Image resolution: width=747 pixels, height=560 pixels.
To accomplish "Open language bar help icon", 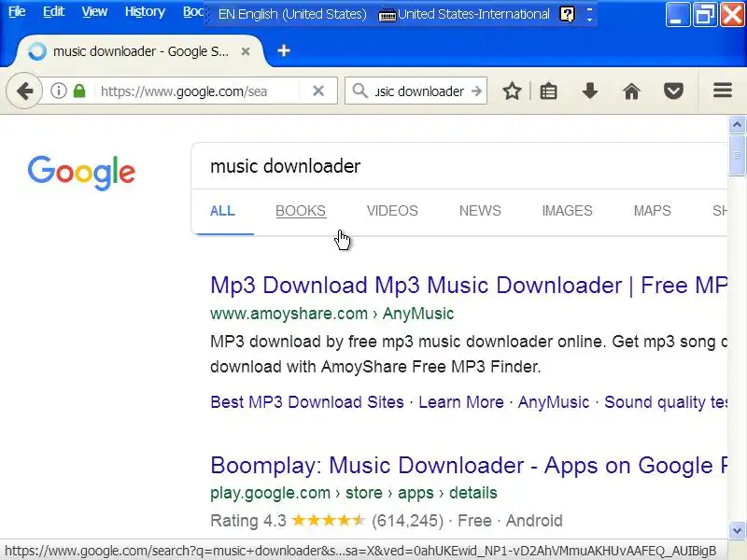I will (567, 14).
